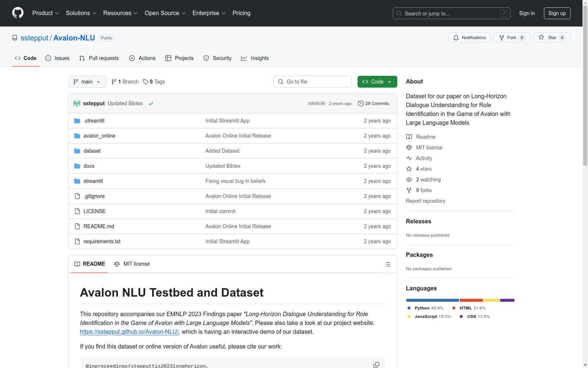Open the README outline list icon

pyautogui.click(x=388, y=264)
